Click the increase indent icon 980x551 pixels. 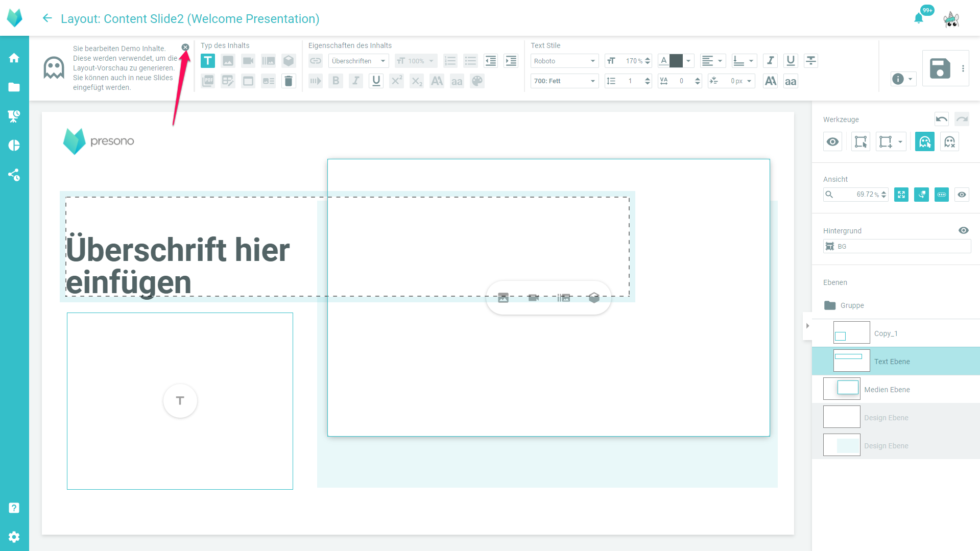click(511, 61)
